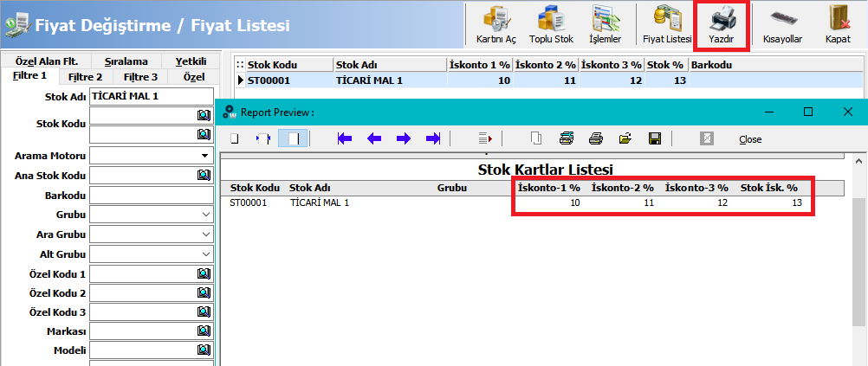The width and height of the screenshot is (868, 366).
Task: Open lookup icon for Özel Kodu 2
Action: [204, 292]
